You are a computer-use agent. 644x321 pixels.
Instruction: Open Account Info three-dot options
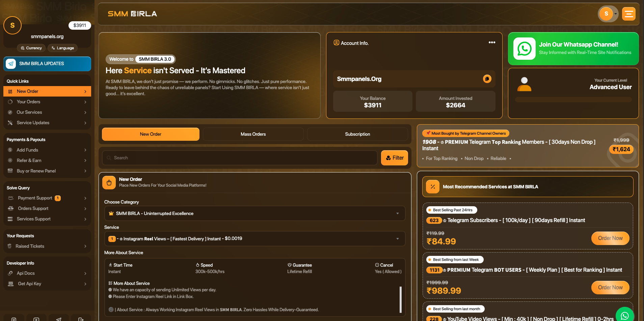click(492, 43)
